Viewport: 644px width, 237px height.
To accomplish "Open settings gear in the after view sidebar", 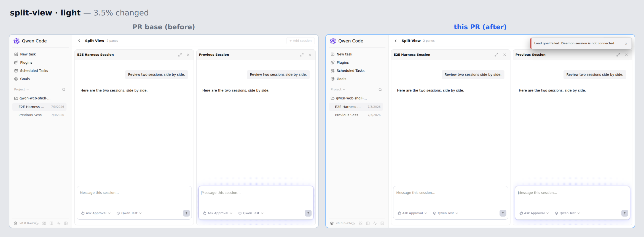I will pyautogui.click(x=332, y=223).
